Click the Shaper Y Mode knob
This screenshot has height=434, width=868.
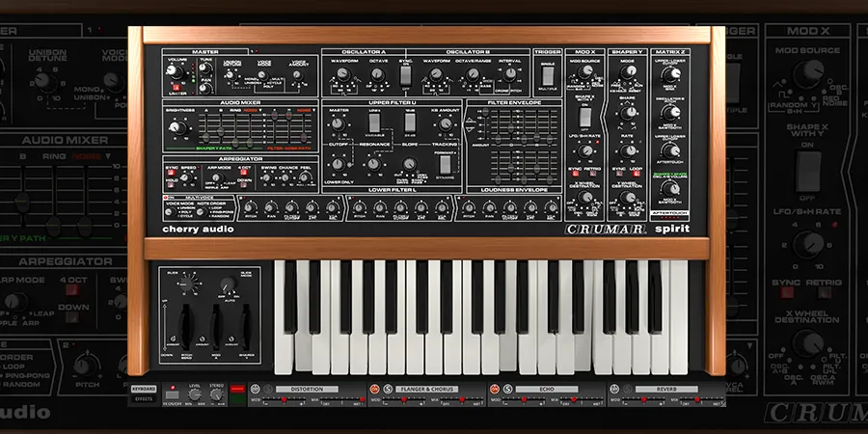coord(629,71)
